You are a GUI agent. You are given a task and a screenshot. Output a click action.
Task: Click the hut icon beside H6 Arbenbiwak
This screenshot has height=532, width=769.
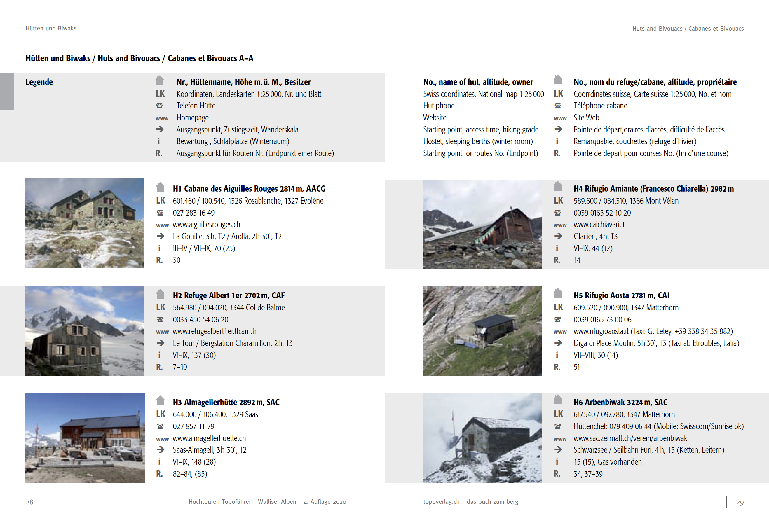pyautogui.click(x=558, y=400)
